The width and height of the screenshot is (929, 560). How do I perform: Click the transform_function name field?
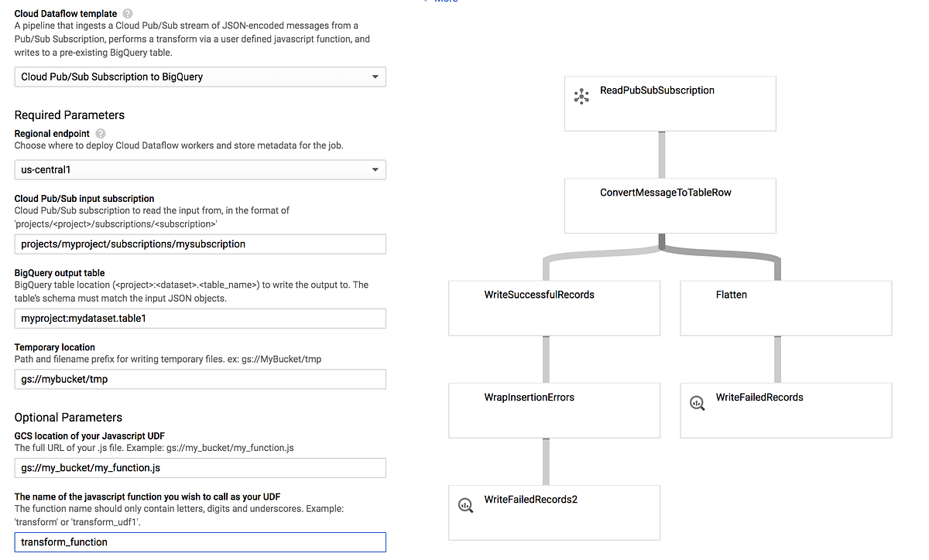coord(200,541)
